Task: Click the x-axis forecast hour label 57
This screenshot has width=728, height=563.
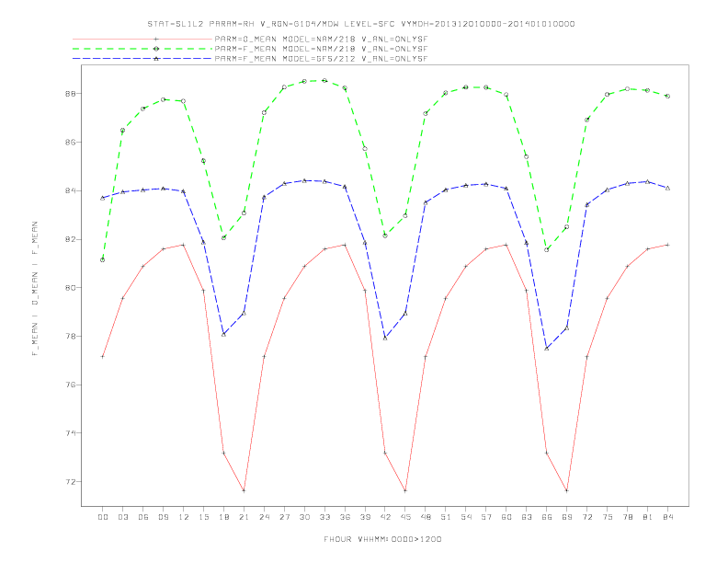Action: [486, 517]
